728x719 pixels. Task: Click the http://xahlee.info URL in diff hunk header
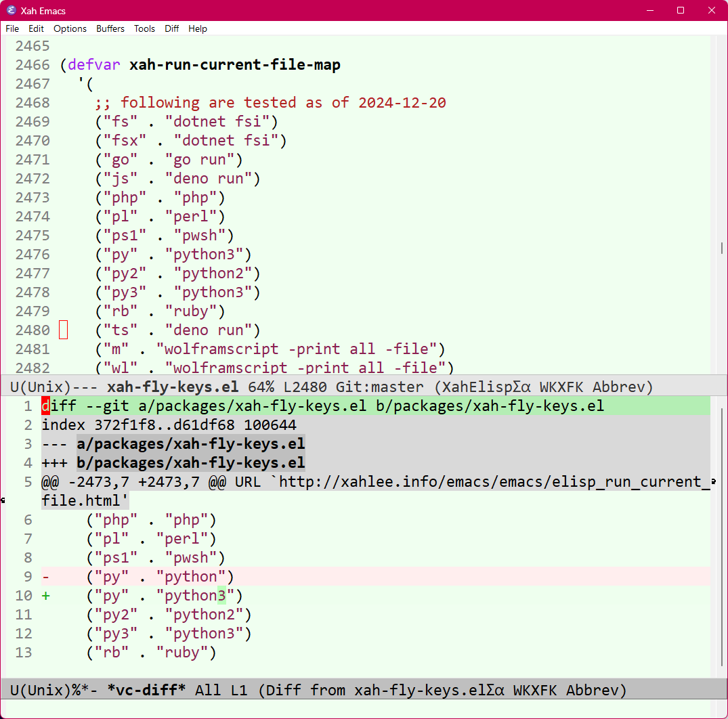pyautogui.click(x=495, y=482)
